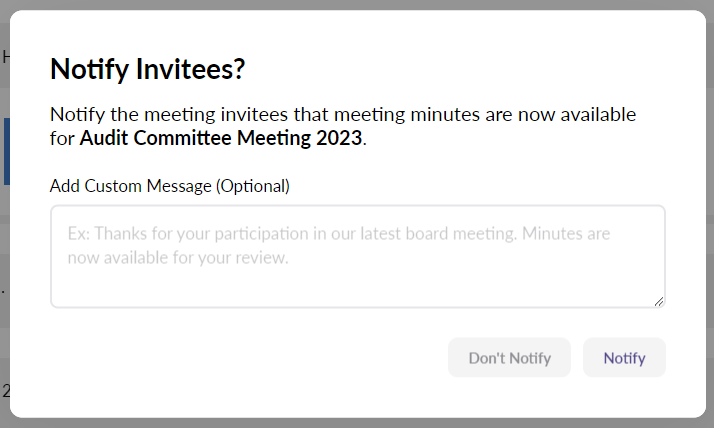Click the bottom-right corner grip of message box
Image resolution: width=714 pixels, height=428 pixels.
point(660,302)
